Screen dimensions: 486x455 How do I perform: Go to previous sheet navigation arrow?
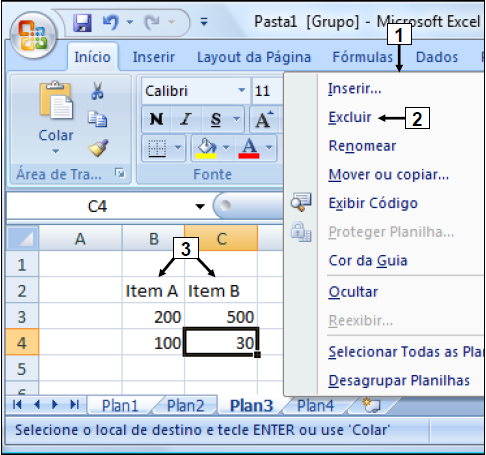(x=37, y=404)
